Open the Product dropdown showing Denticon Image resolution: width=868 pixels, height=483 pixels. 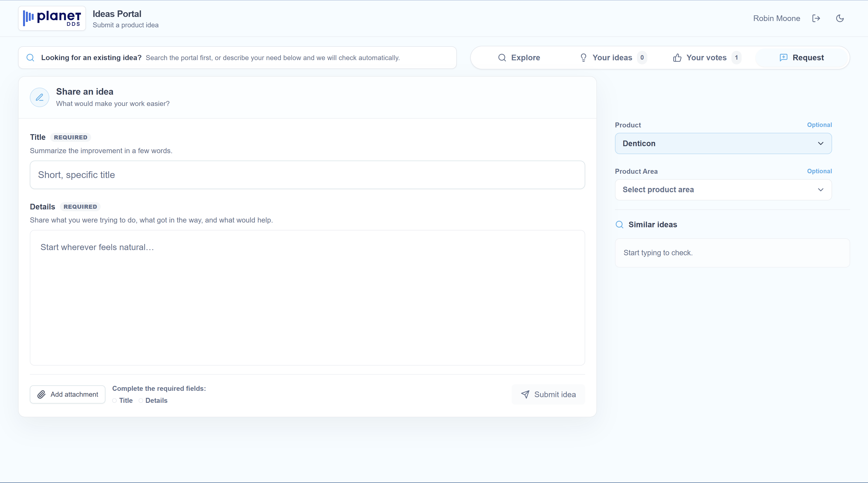pyautogui.click(x=723, y=143)
